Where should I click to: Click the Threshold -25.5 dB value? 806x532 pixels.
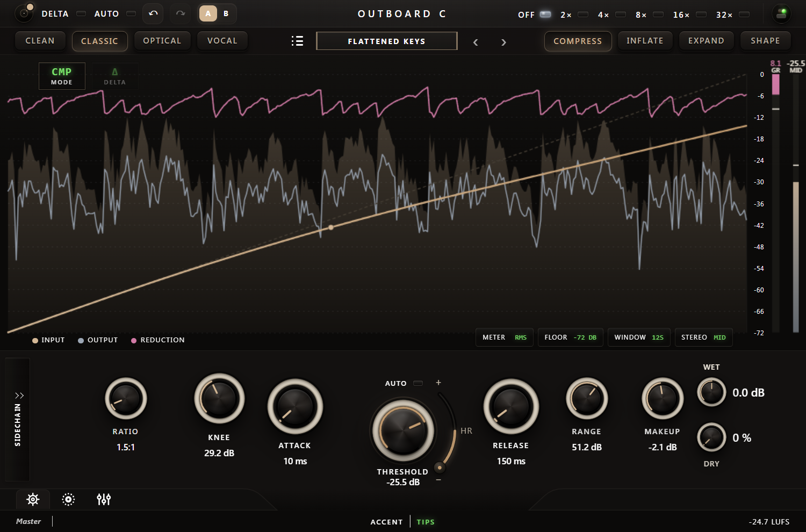403,483
